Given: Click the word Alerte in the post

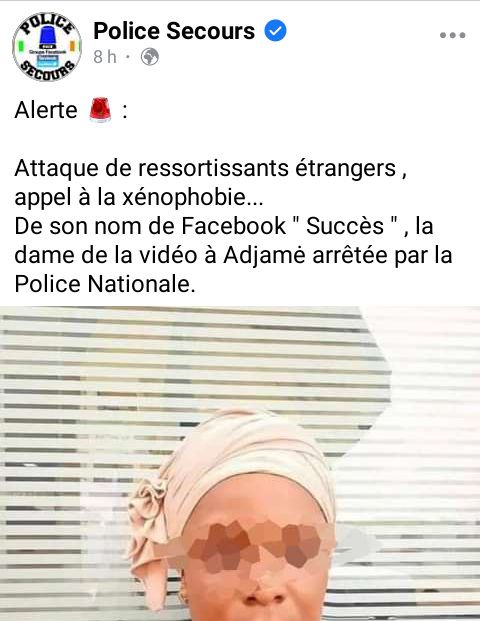Looking at the screenshot, I should (46, 110).
